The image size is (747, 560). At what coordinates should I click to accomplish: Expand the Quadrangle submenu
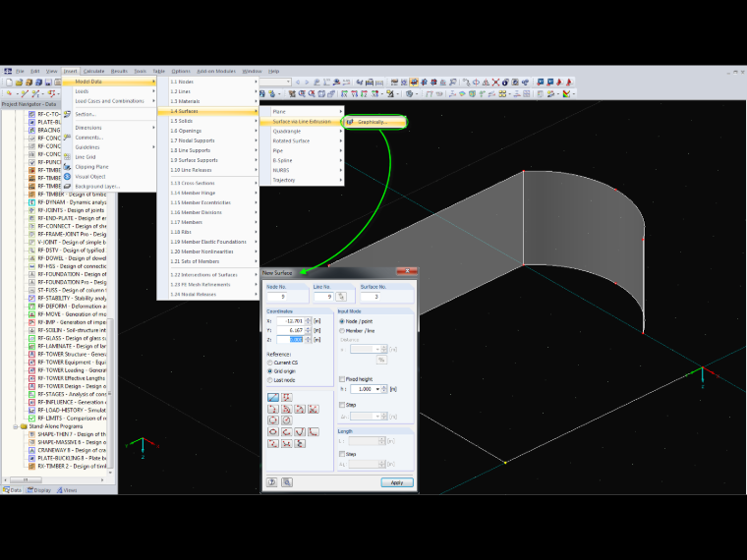(302, 131)
